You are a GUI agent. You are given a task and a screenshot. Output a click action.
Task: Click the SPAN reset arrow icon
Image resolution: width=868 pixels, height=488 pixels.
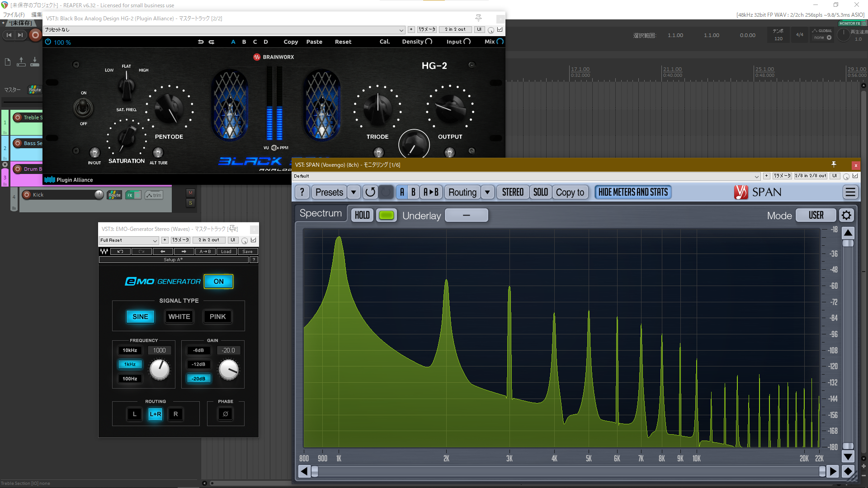pos(370,192)
